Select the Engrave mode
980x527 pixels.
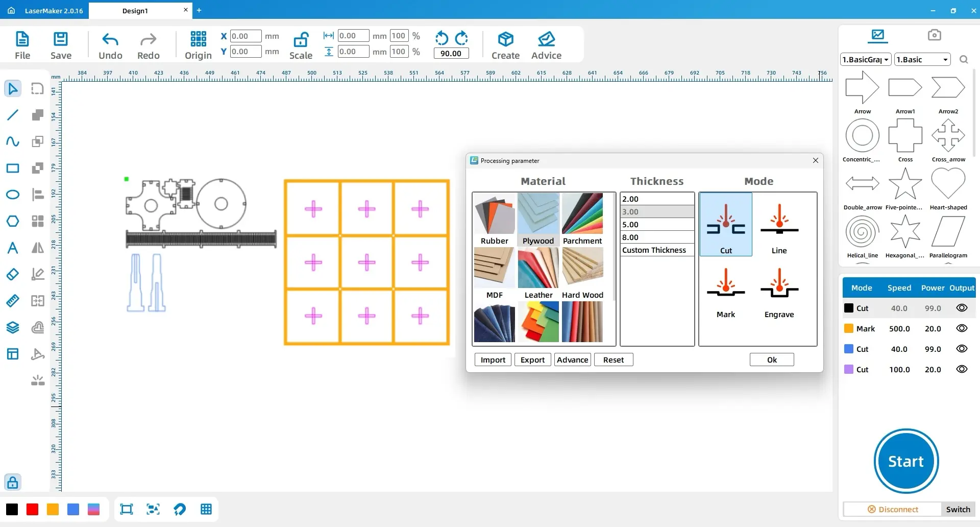779,293
